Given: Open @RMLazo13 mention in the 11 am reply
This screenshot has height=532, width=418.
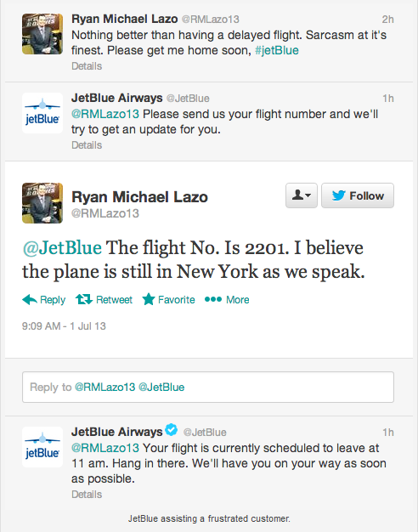Looking at the screenshot, I should pos(105,448).
